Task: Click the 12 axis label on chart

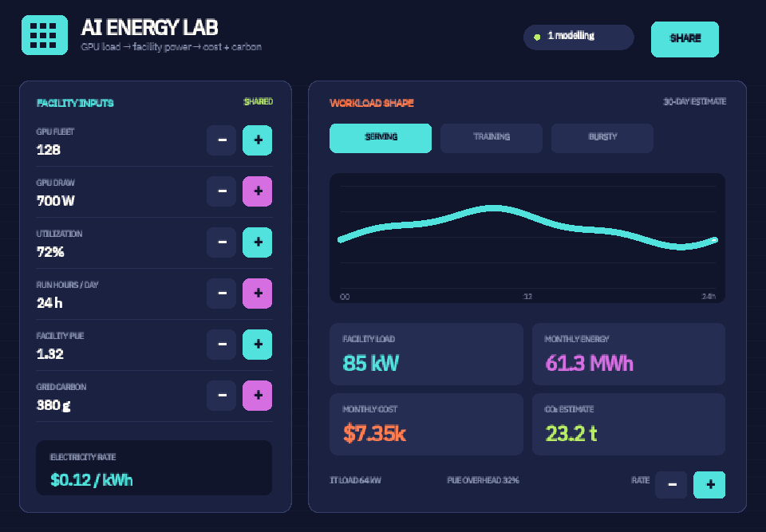Action: pyautogui.click(x=527, y=297)
